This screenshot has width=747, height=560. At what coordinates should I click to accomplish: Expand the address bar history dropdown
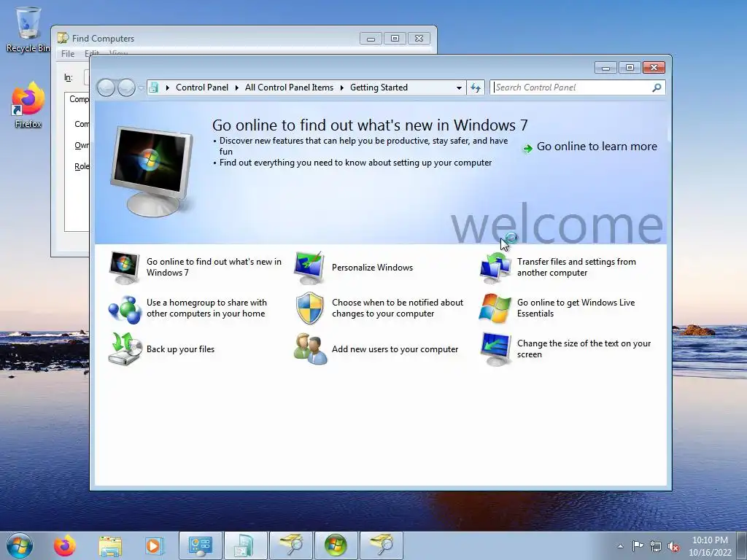click(459, 87)
